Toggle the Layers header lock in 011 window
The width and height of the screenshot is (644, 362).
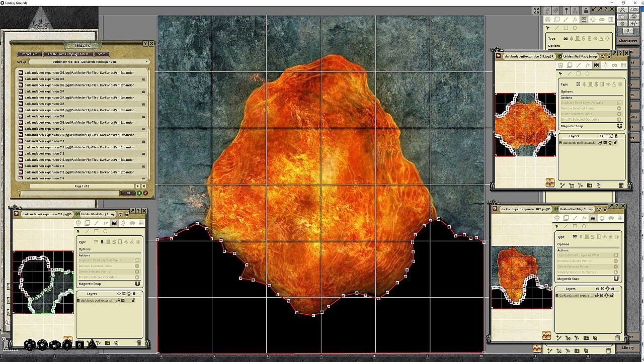[x=616, y=136]
